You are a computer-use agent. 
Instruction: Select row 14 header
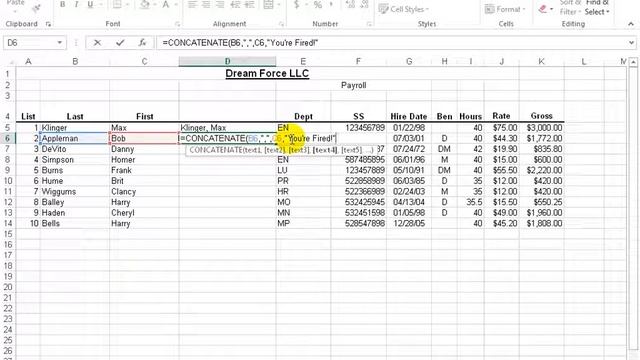(x=7, y=223)
